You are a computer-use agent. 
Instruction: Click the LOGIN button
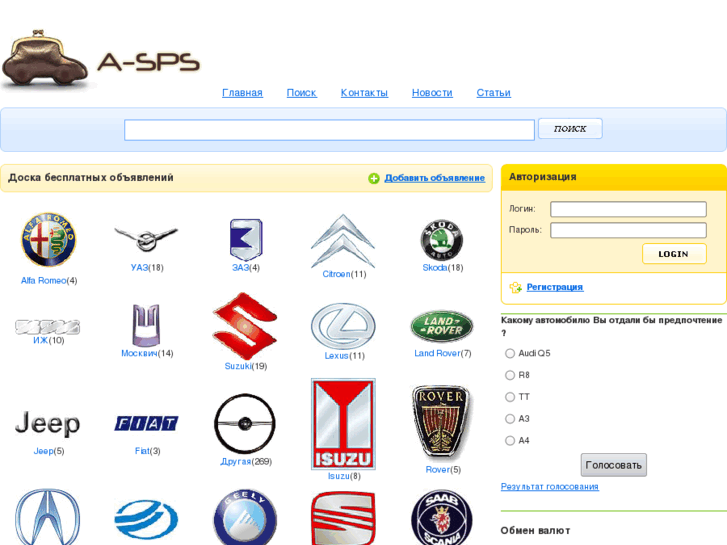(x=674, y=254)
